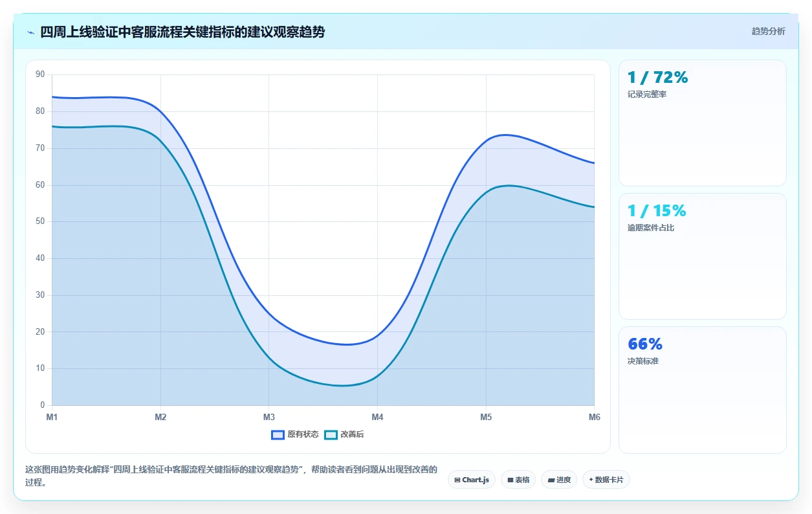The width and height of the screenshot is (812, 514).
Task: Click the M4 x-axis label
Action: click(377, 418)
